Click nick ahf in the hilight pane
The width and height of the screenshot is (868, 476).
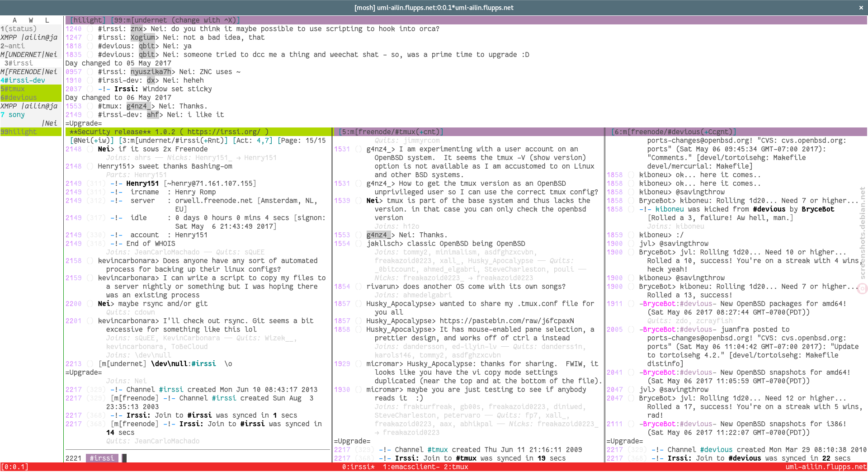tap(153, 115)
